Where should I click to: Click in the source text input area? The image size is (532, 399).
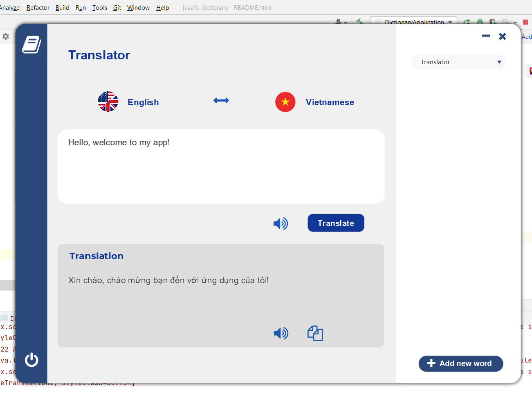click(221, 167)
